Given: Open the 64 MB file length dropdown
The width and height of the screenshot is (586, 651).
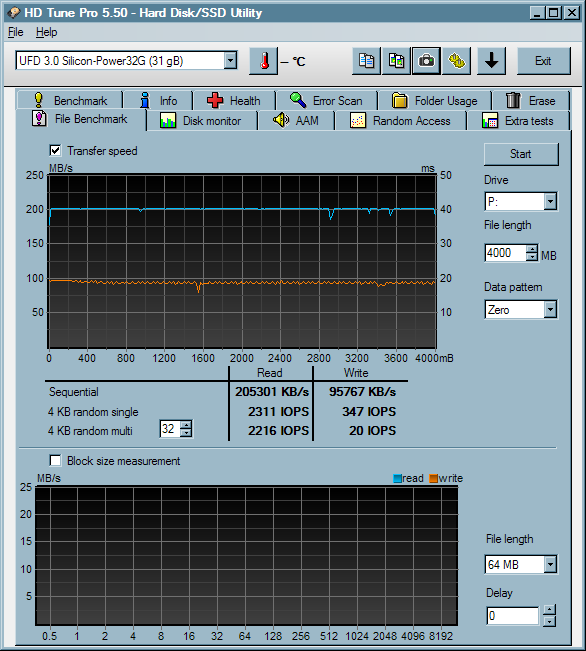Looking at the screenshot, I should tap(550, 564).
